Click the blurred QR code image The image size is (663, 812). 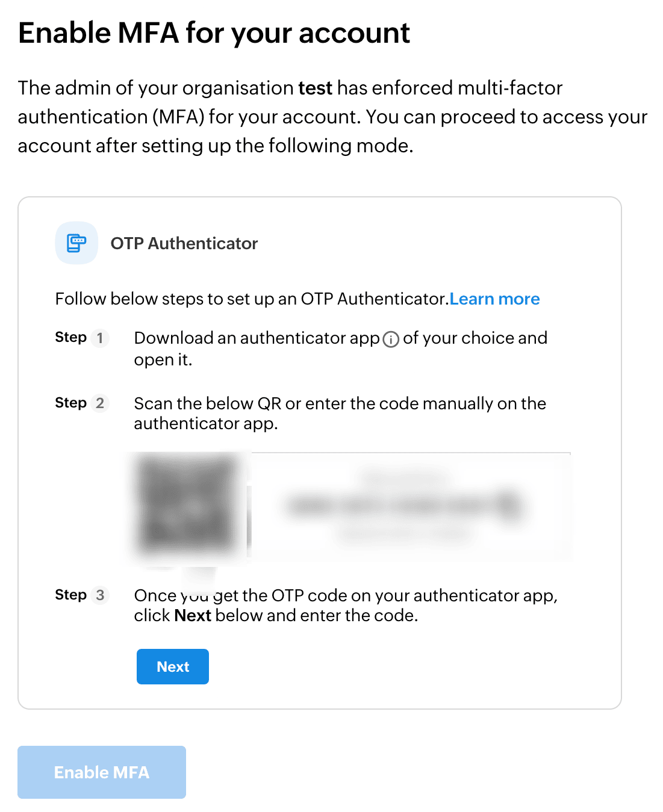[x=188, y=504]
